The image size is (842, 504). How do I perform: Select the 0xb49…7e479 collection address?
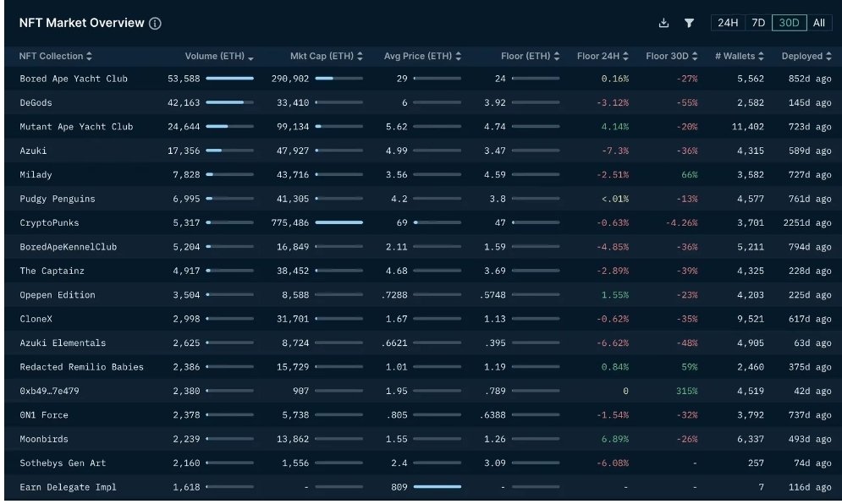pyautogui.click(x=49, y=391)
